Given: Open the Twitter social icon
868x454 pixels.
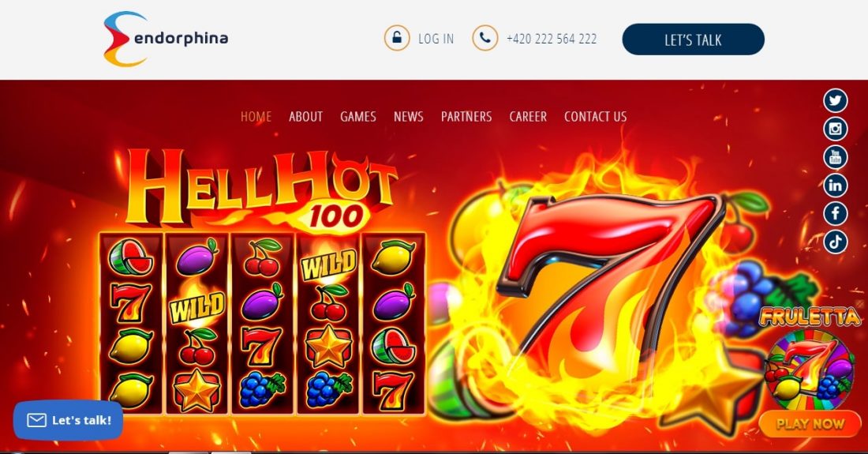Looking at the screenshot, I should [836, 101].
